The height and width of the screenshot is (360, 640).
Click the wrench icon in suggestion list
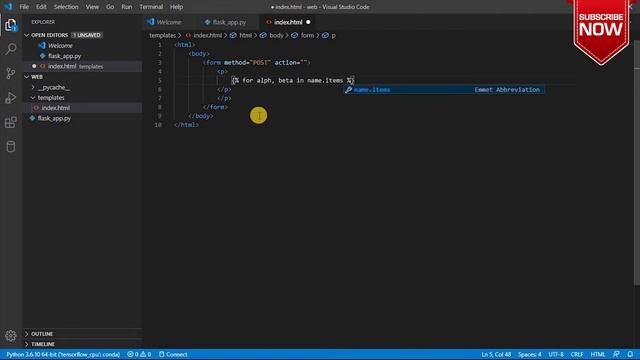(x=348, y=90)
